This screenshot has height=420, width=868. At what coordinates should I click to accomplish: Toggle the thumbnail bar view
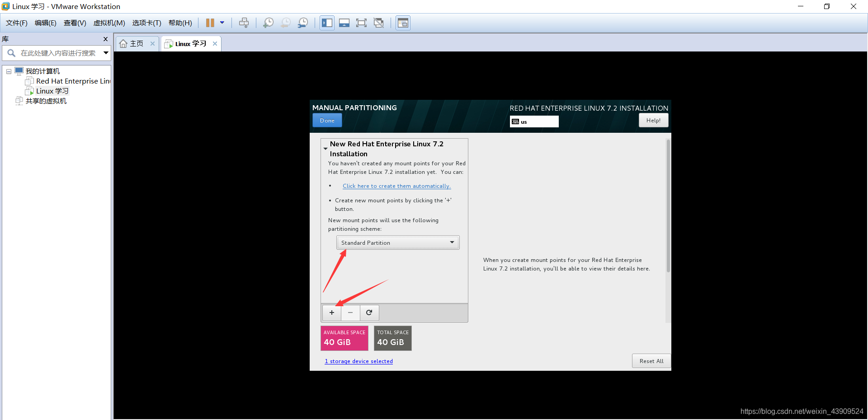[x=344, y=23]
